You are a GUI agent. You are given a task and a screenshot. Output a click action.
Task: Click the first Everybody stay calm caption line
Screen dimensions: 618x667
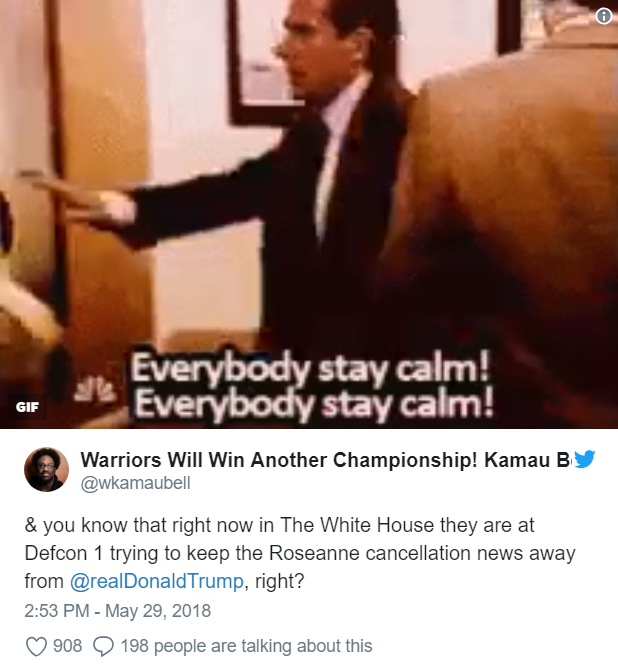click(x=310, y=367)
